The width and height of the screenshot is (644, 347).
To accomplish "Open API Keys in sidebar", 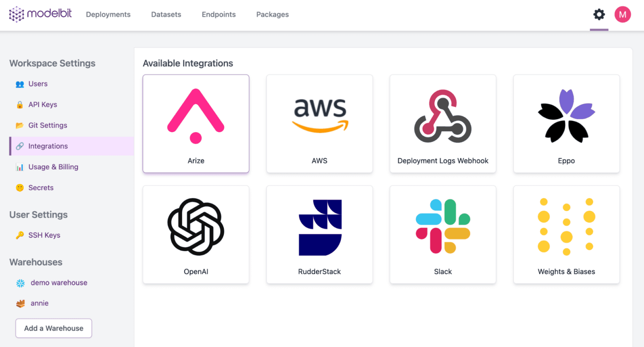I will (43, 104).
